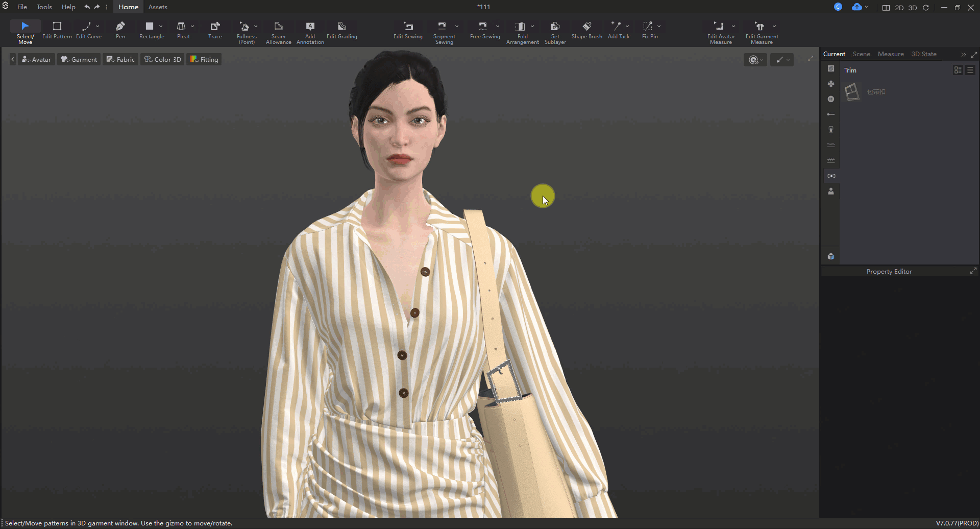Choose the Seam Allowance tool
Image resolution: width=980 pixels, height=529 pixels.
278,33
